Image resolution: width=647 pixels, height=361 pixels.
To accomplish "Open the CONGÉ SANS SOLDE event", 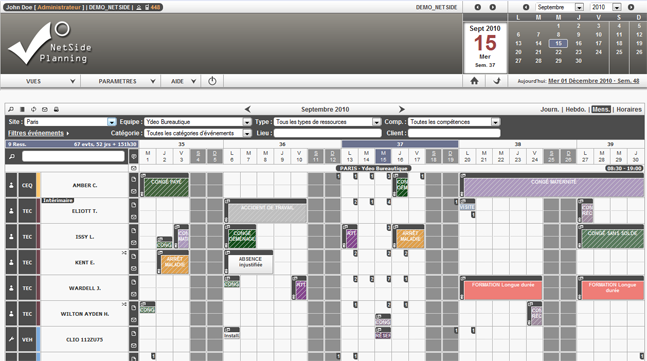I will [612, 236].
